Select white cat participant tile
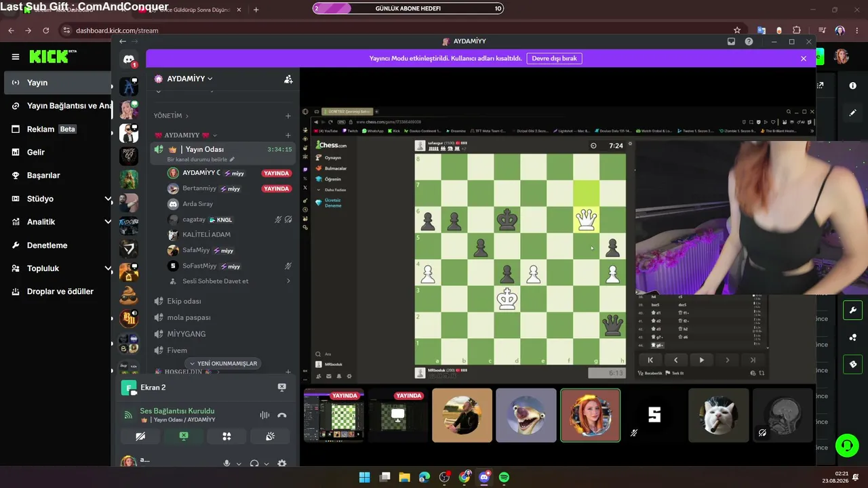868x488 pixels. (x=718, y=415)
